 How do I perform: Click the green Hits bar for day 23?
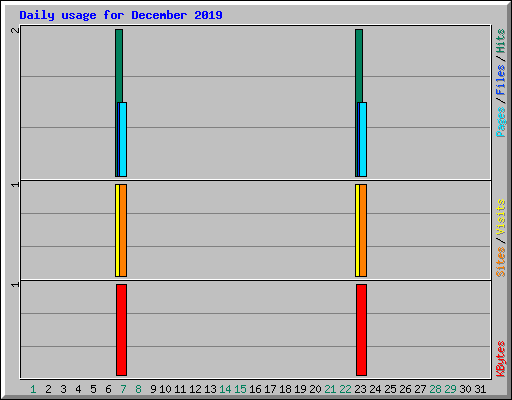pyautogui.click(x=359, y=66)
